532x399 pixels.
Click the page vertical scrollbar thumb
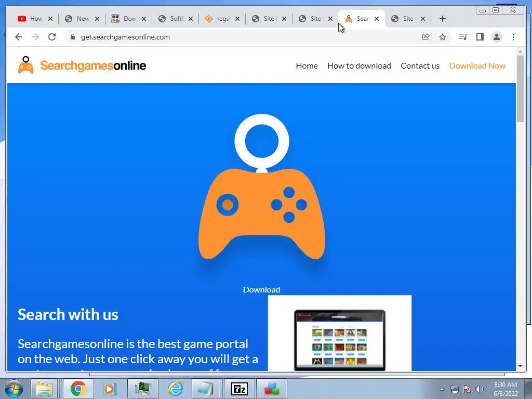[x=520, y=89]
